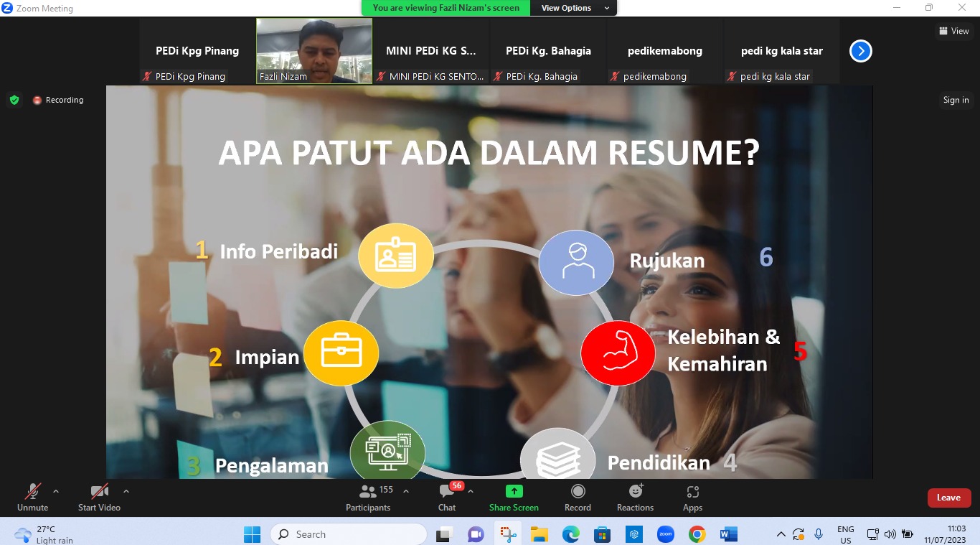
Task: Expand chevron next to Participants
Action: (x=406, y=491)
